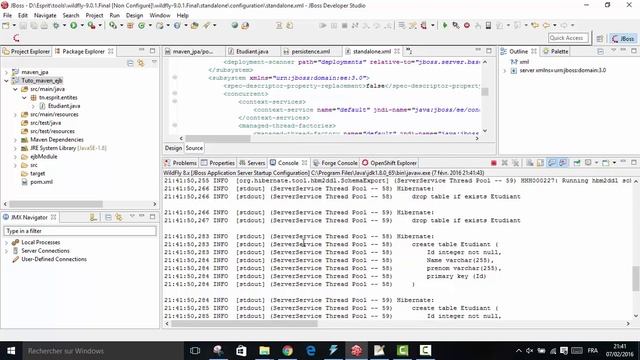Click Remove Launch icon in Console toolbar
The height and width of the screenshot is (360, 640).
pos(504,163)
